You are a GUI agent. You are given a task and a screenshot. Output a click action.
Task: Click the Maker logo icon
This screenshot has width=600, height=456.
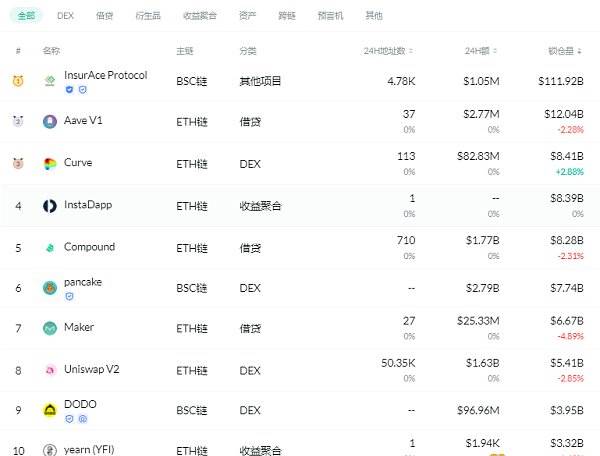click(x=50, y=328)
